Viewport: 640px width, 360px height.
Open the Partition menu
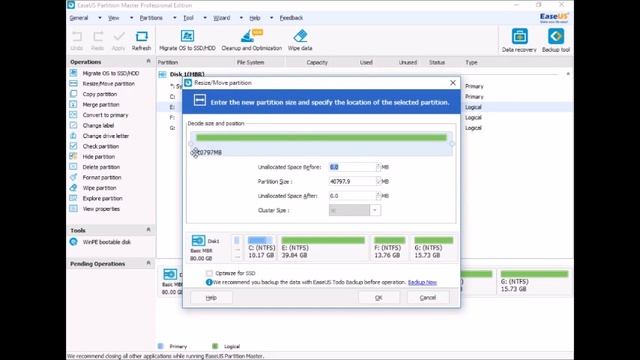(151, 18)
